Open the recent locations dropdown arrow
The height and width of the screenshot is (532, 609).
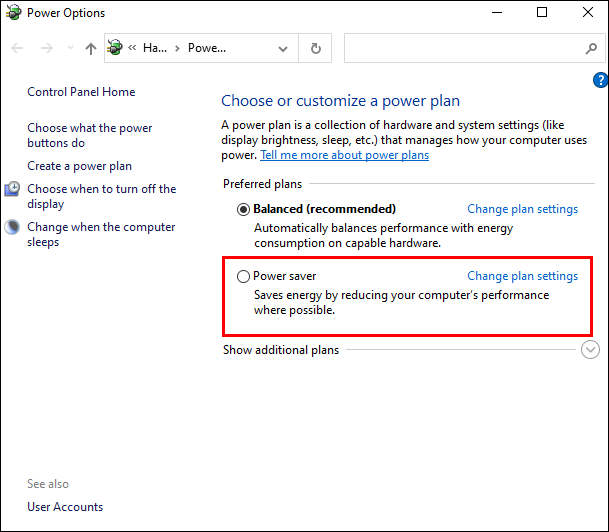(x=70, y=48)
